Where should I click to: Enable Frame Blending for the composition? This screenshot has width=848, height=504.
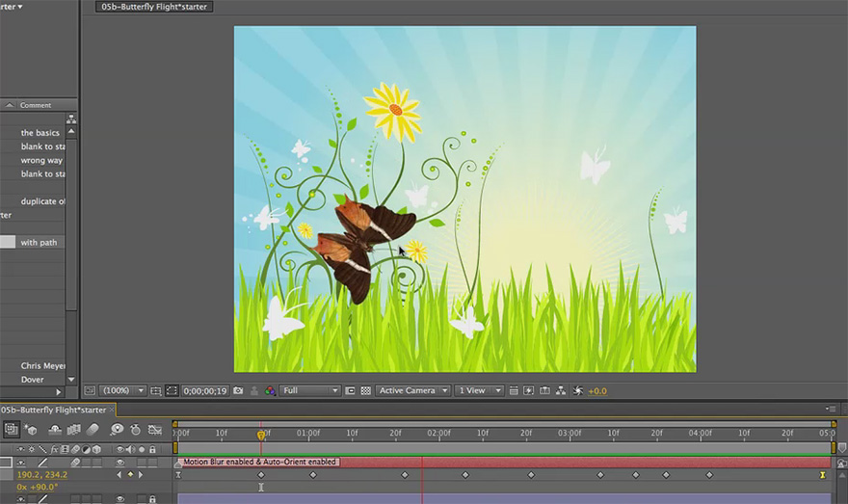pyautogui.click(x=73, y=430)
